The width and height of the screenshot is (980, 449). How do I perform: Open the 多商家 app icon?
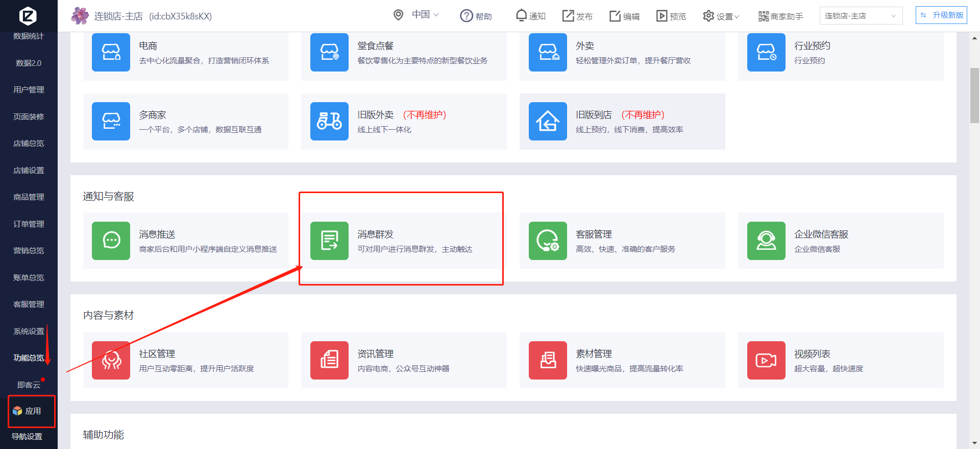(x=111, y=121)
